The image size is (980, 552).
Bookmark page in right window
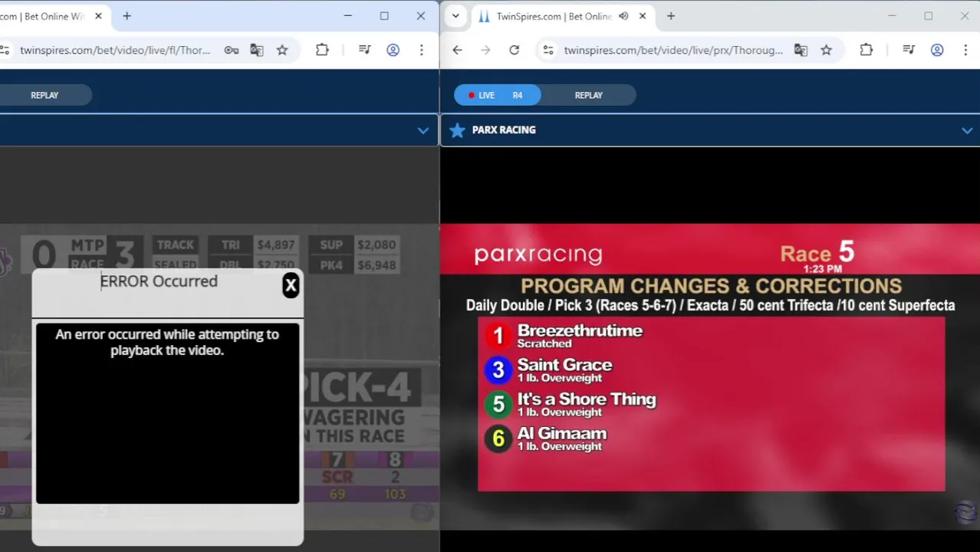(826, 50)
